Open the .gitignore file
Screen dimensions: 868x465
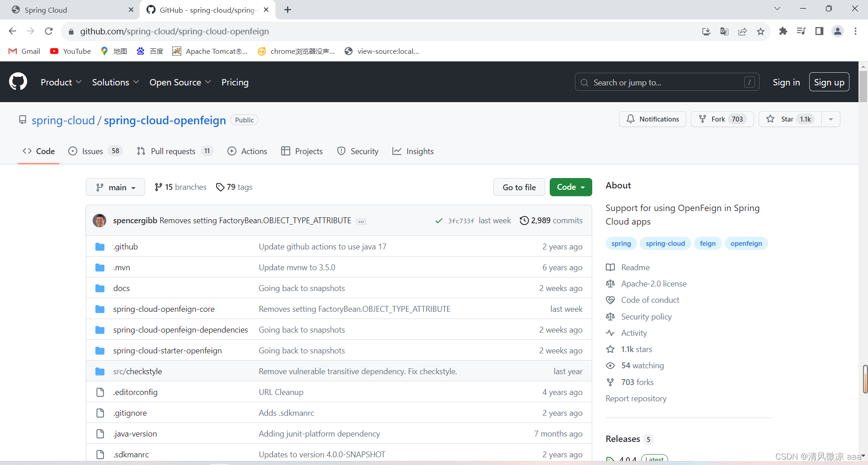click(130, 413)
